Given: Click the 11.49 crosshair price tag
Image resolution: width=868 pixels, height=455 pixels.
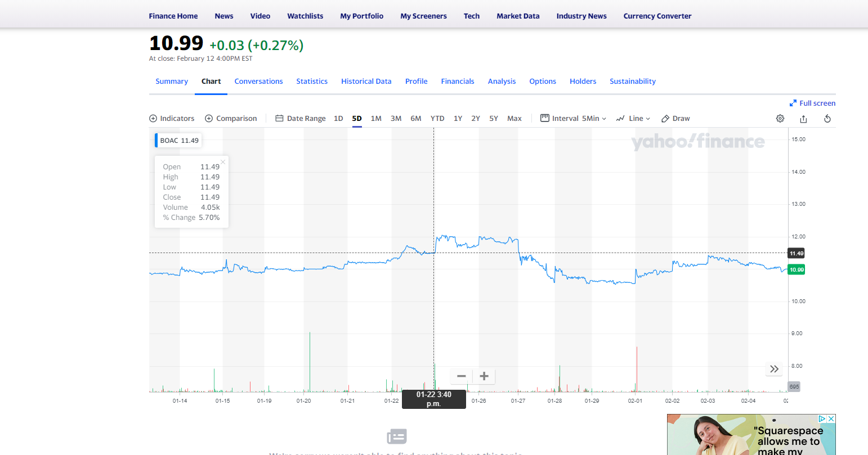Looking at the screenshot, I should tap(797, 253).
